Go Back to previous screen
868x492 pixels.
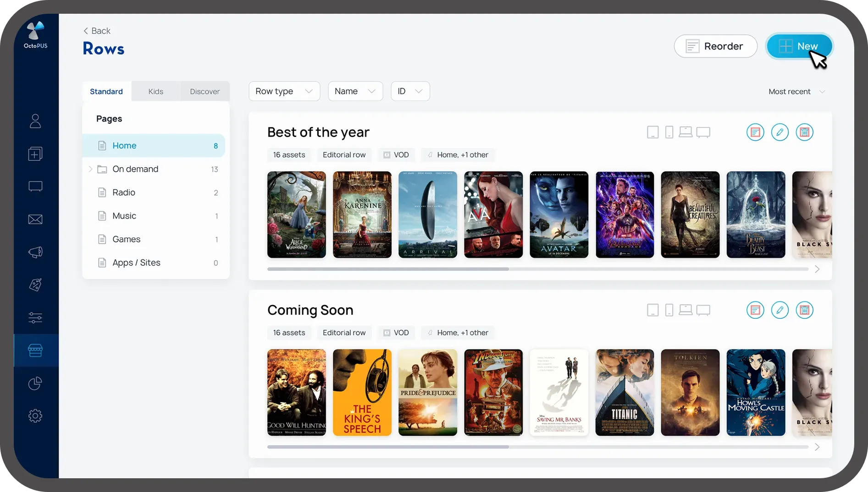point(97,31)
